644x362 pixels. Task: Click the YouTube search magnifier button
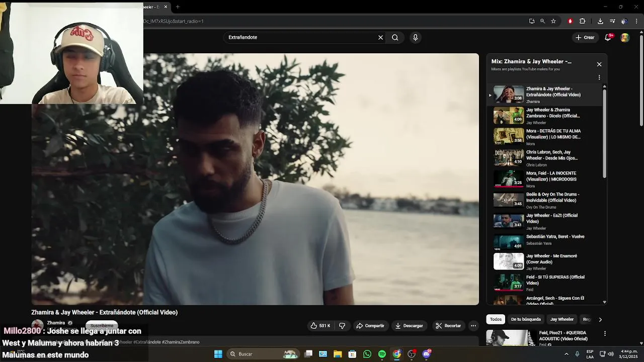click(x=395, y=37)
